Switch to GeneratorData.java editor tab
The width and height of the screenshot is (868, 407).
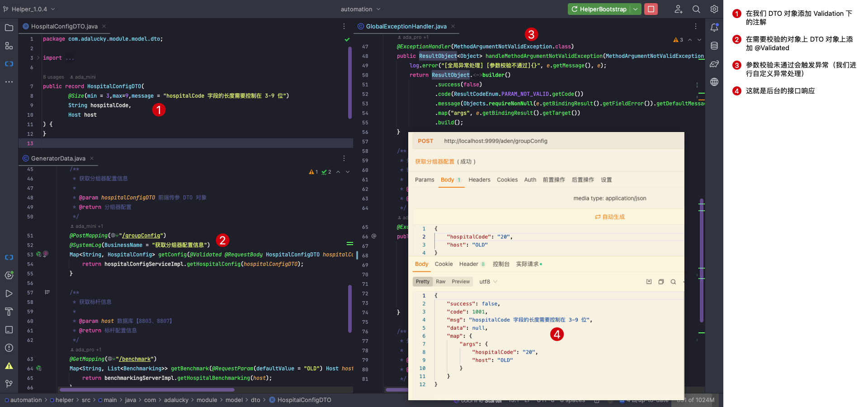(x=58, y=158)
